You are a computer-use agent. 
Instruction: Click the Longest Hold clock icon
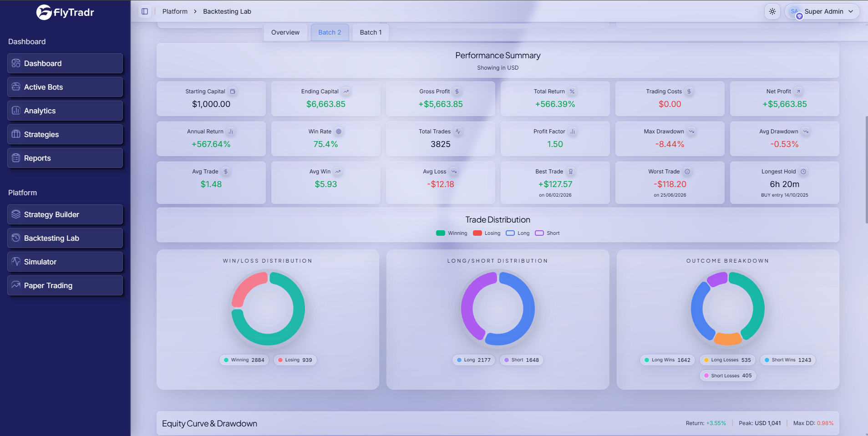pyautogui.click(x=803, y=172)
